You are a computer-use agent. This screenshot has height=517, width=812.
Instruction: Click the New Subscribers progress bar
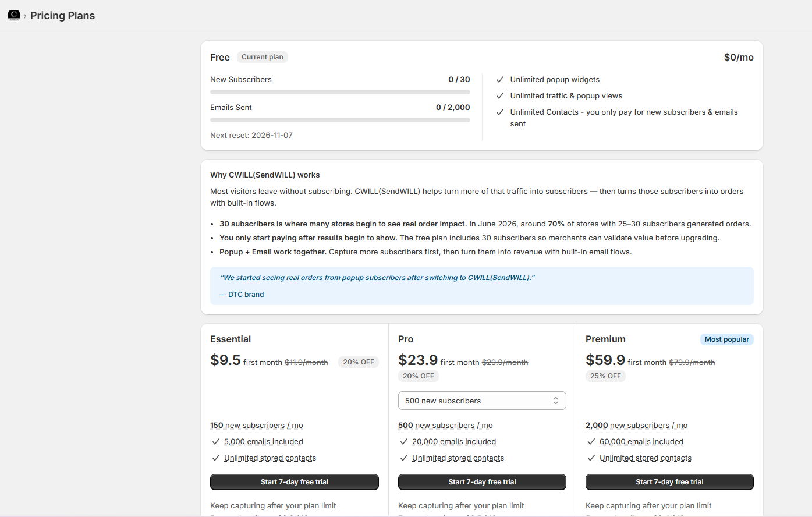[340, 92]
